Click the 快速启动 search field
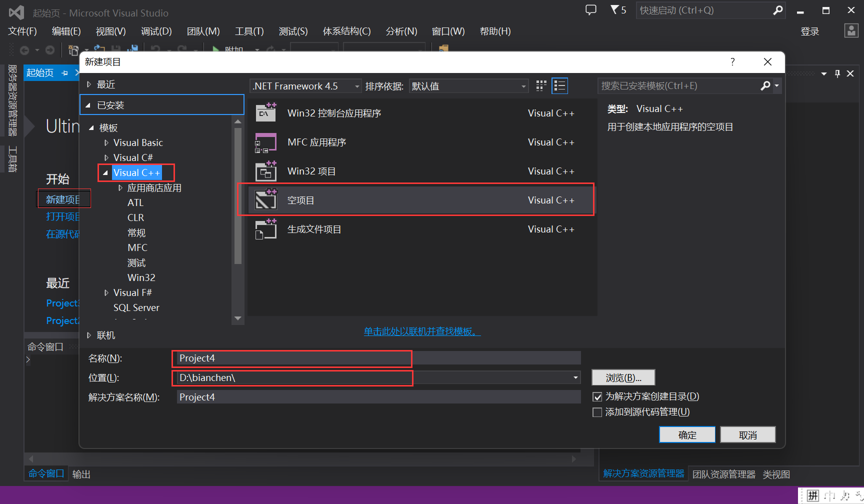 point(704,10)
